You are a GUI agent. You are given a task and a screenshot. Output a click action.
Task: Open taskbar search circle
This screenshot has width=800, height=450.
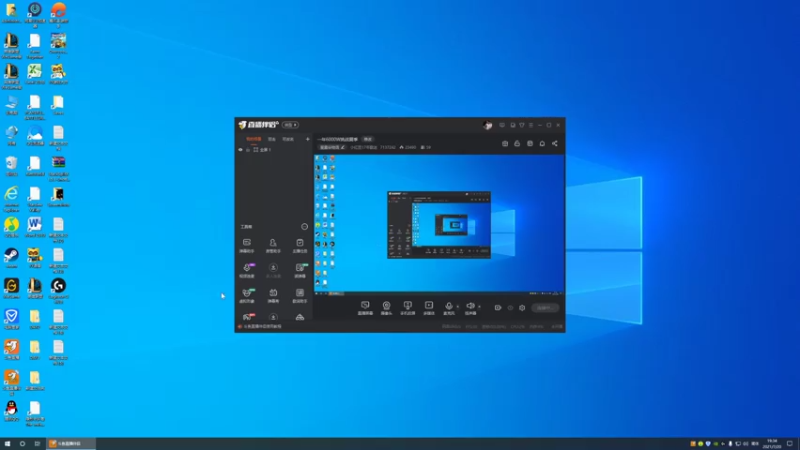pyautogui.click(x=22, y=444)
